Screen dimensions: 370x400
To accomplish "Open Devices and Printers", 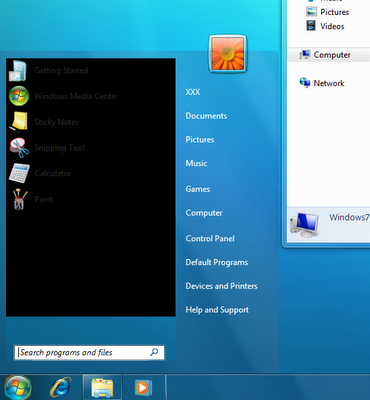I will 221,286.
